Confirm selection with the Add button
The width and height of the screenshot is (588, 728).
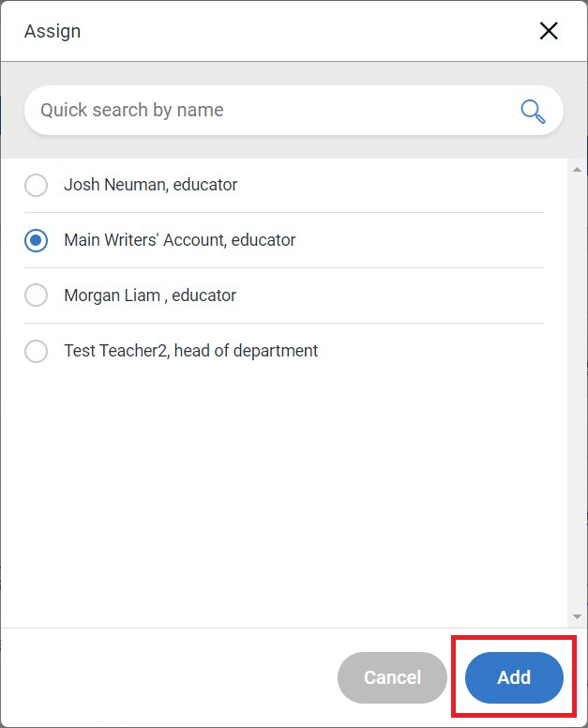click(x=514, y=677)
